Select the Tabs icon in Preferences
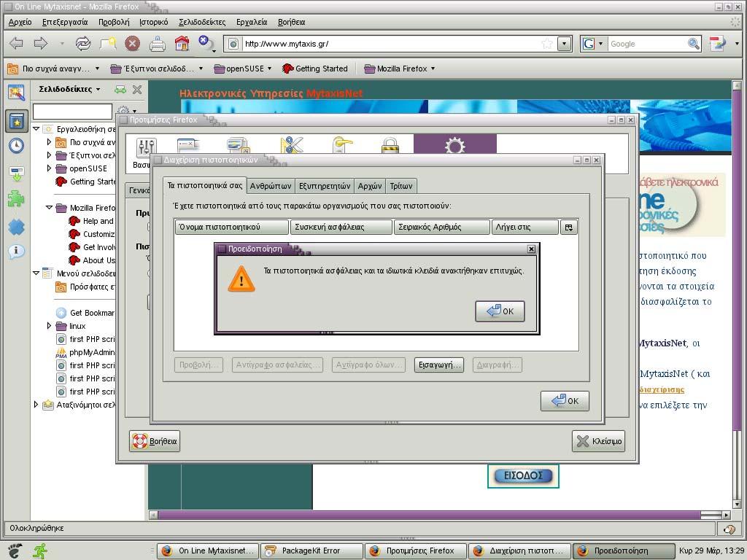The width and height of the screenshot is (747, 560). [x=187, y=145]
